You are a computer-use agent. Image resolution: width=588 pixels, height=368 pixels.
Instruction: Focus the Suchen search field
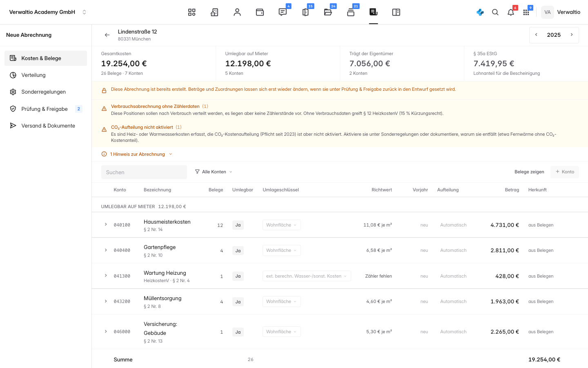pos(144,172)
